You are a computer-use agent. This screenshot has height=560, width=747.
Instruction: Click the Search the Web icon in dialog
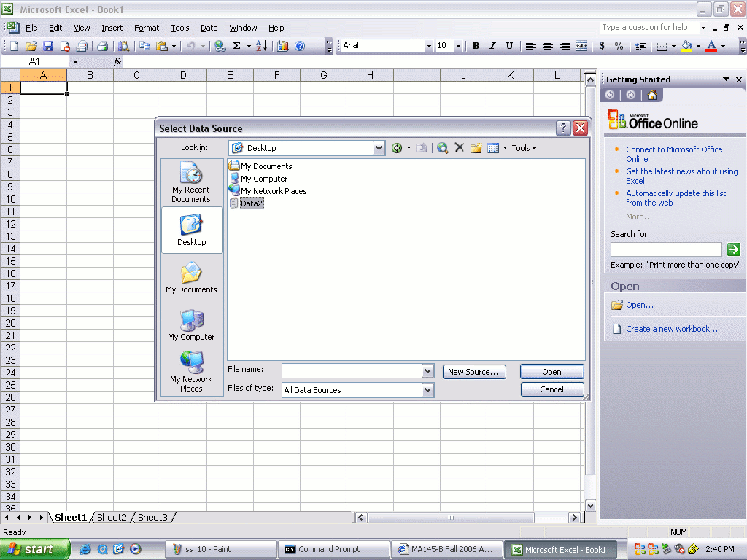tap(442, 148)
